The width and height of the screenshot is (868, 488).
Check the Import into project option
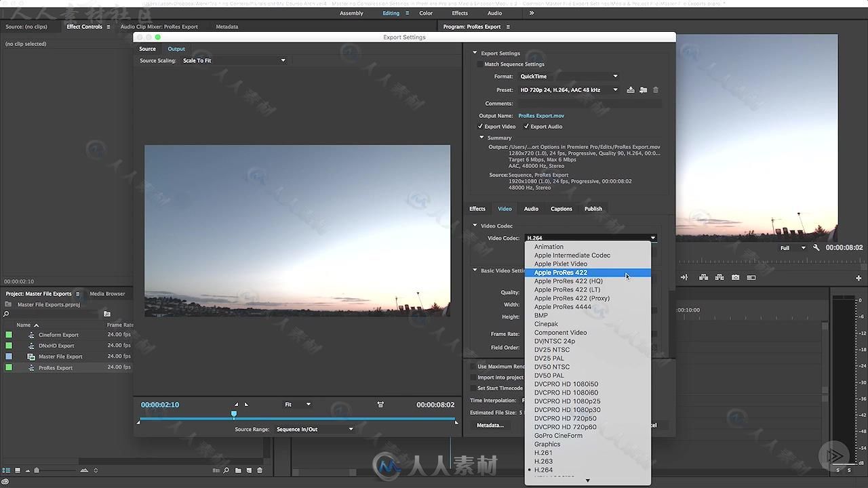click(473, 378)
